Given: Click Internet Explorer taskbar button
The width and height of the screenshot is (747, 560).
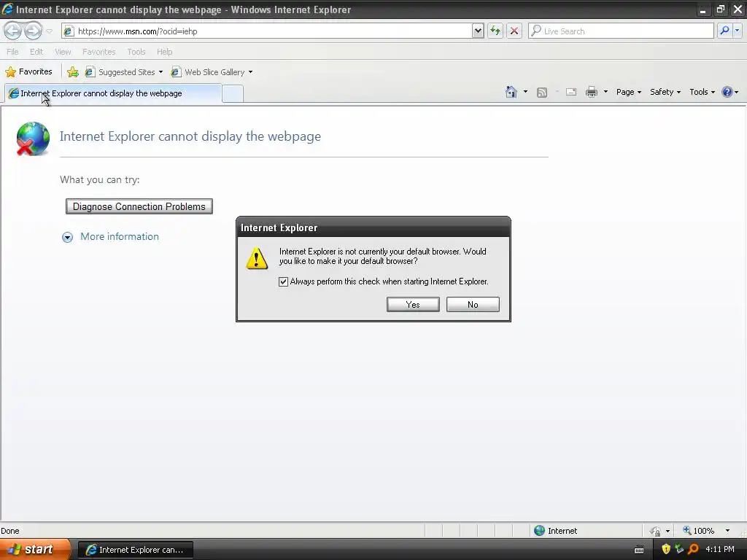Looking at the screenshot, I should [x=135, y=550].
